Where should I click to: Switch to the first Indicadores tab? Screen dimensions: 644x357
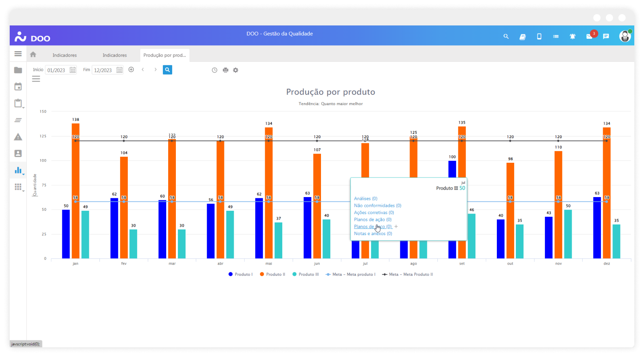tap(65, 55)
